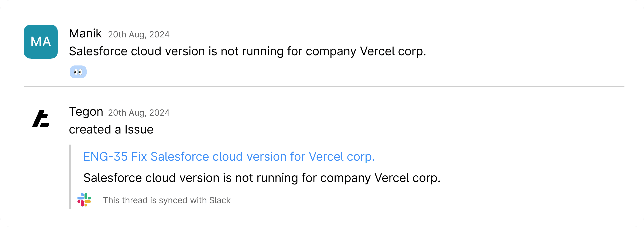Open ENG-35 Fix Salesforce issue link

(229, 157)
